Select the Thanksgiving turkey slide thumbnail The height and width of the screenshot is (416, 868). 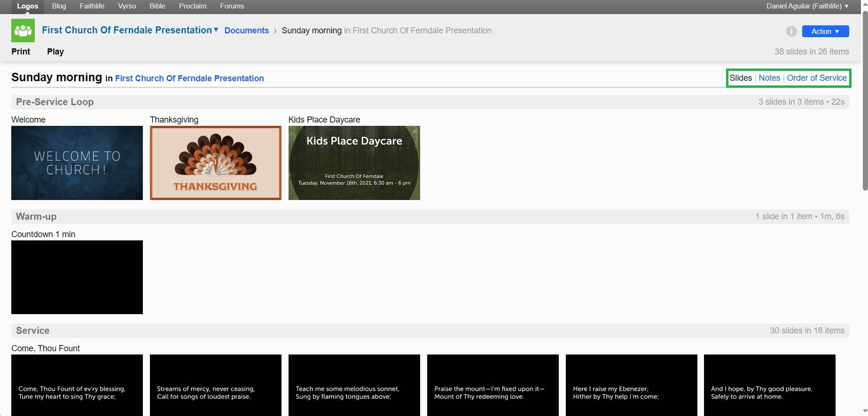pos(216,163)
